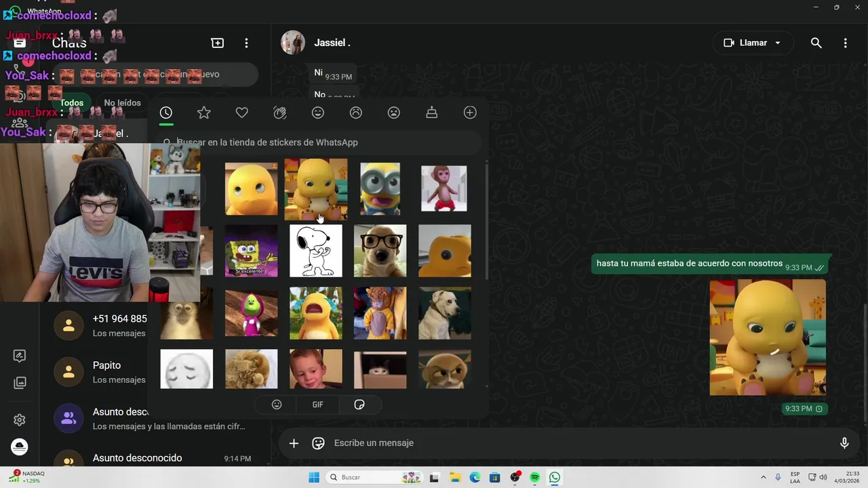Send the angry cat sticker
The image size is (868, 488).
tap(445, 369)
